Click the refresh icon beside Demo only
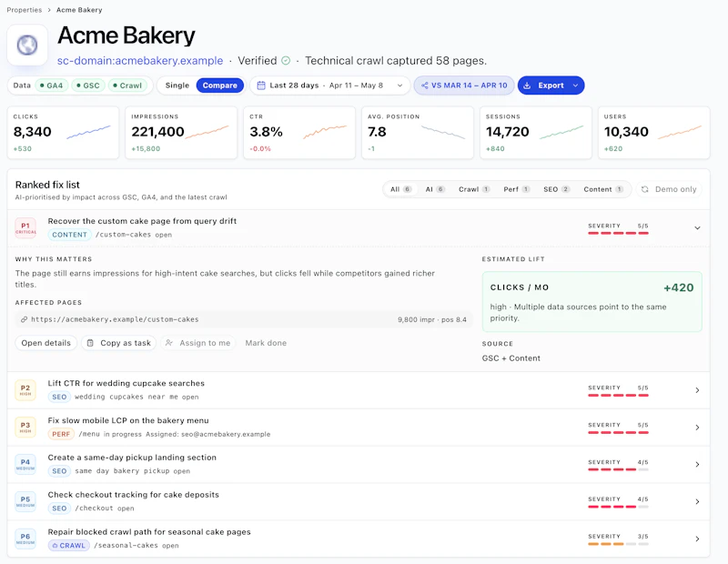 (645, 189)
